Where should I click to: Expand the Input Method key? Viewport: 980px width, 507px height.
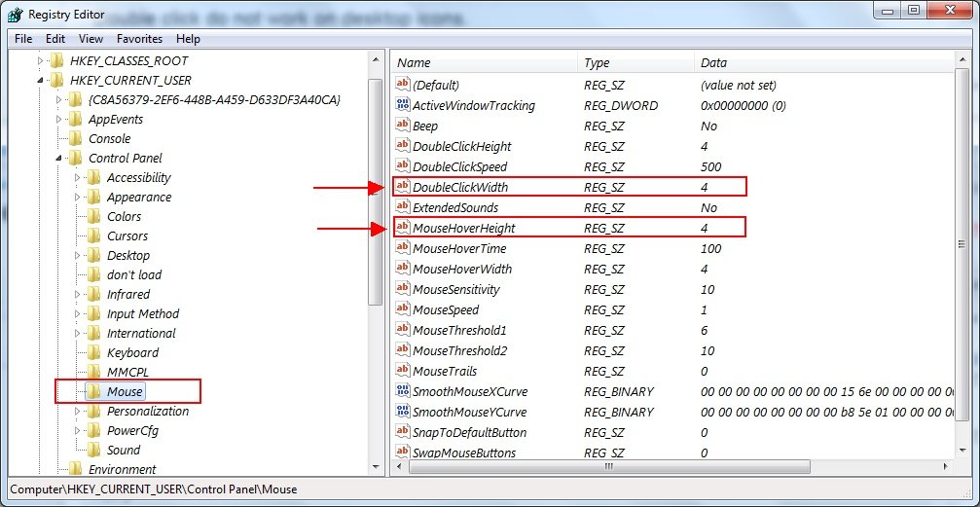point(78,313)
